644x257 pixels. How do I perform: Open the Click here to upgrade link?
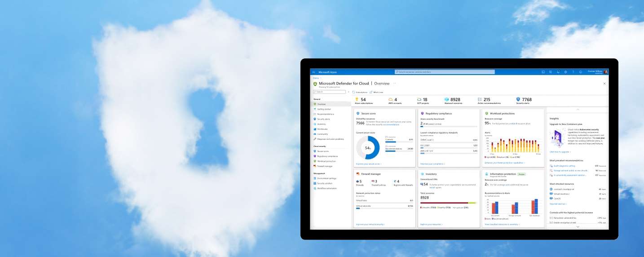pos(560,152)
